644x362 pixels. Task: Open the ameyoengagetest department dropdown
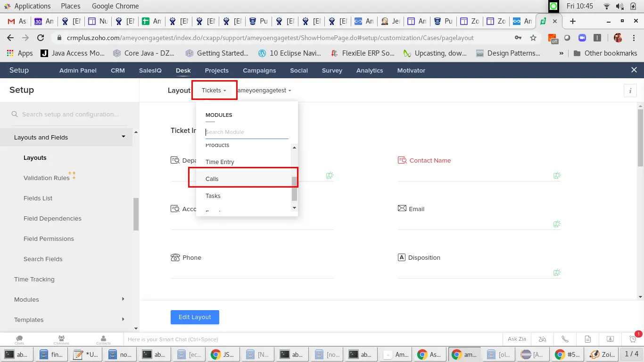pyautogui.click(x=264, y=90)
